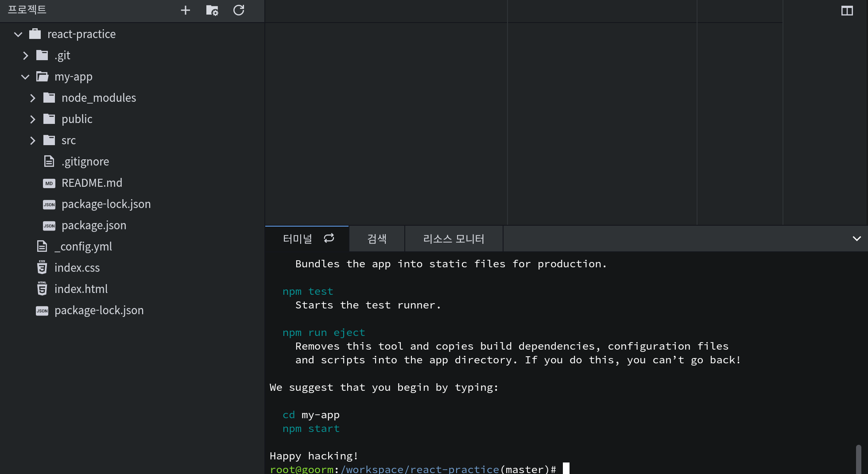This screenshot has width=868, height=474.
Task: Expand the .git folder
Action: 25,55
